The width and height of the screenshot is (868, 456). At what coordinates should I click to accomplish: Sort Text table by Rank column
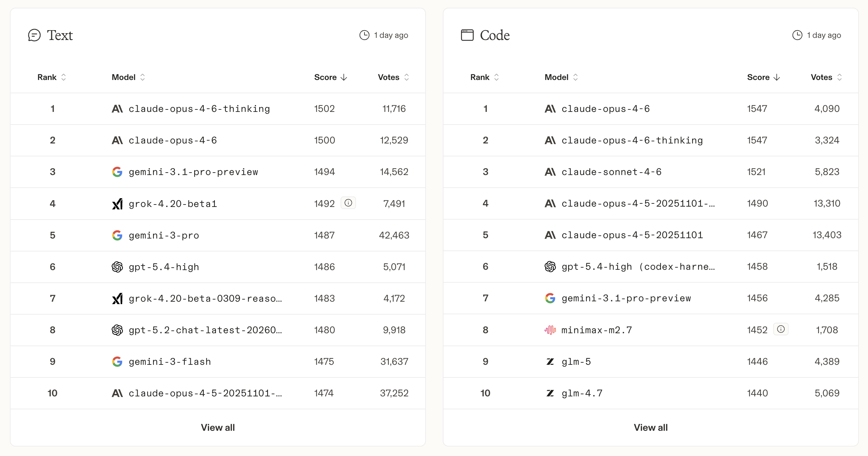point(52,77)
